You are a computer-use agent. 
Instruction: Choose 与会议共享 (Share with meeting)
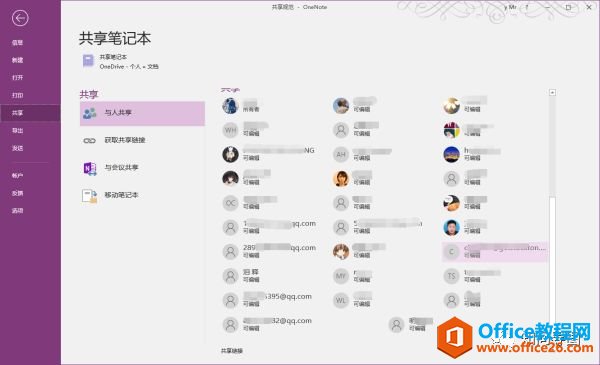[121, 168]
